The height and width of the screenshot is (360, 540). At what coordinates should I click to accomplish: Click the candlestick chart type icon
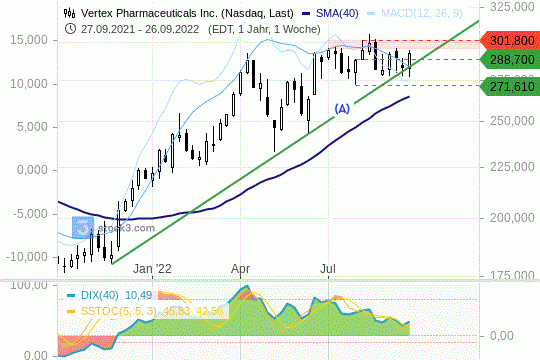[x=69, y=13]
